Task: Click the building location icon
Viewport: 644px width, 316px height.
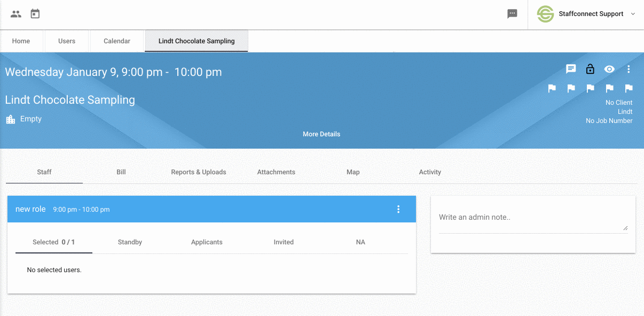Action: pos(11,119)
